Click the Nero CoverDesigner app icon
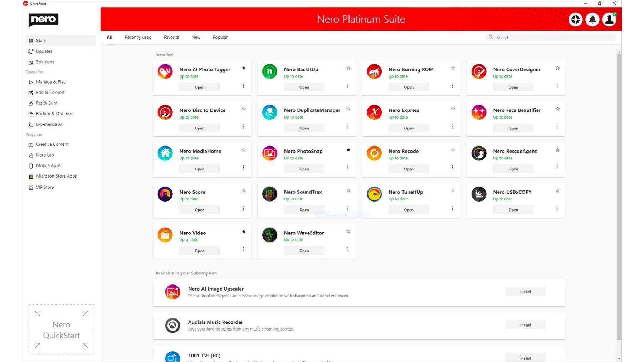 (479, 71)
